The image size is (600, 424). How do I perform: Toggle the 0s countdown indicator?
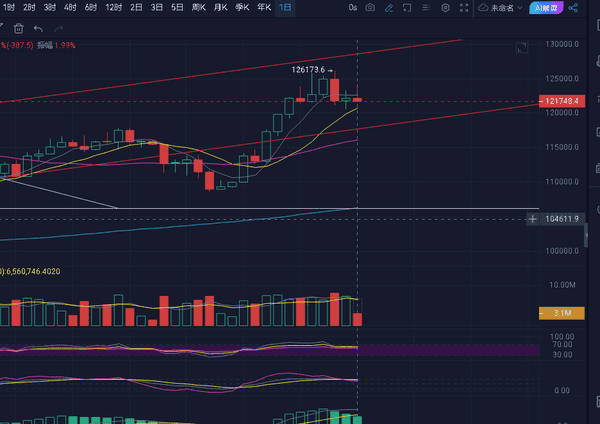tap(352, 7)
